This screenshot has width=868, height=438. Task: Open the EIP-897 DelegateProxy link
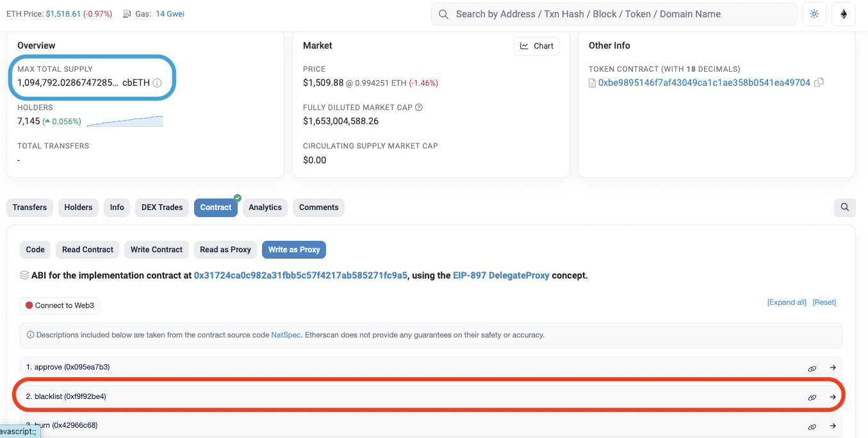pos(501,275)
